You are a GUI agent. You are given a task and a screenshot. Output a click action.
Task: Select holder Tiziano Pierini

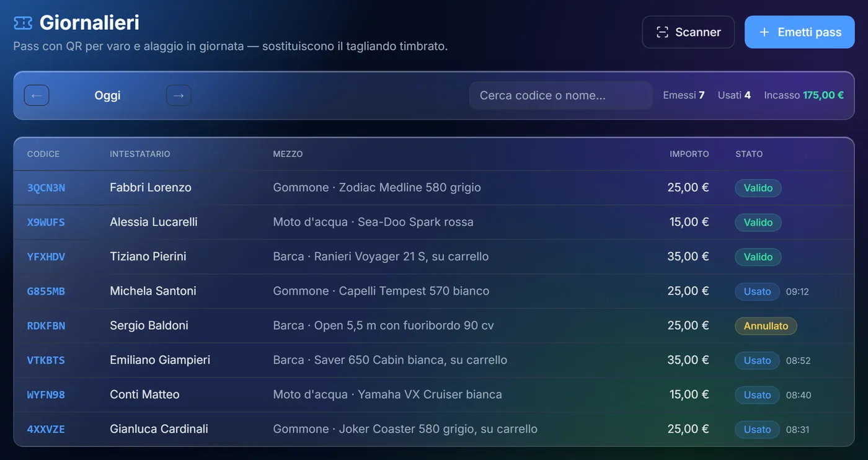tap(148, 256)
